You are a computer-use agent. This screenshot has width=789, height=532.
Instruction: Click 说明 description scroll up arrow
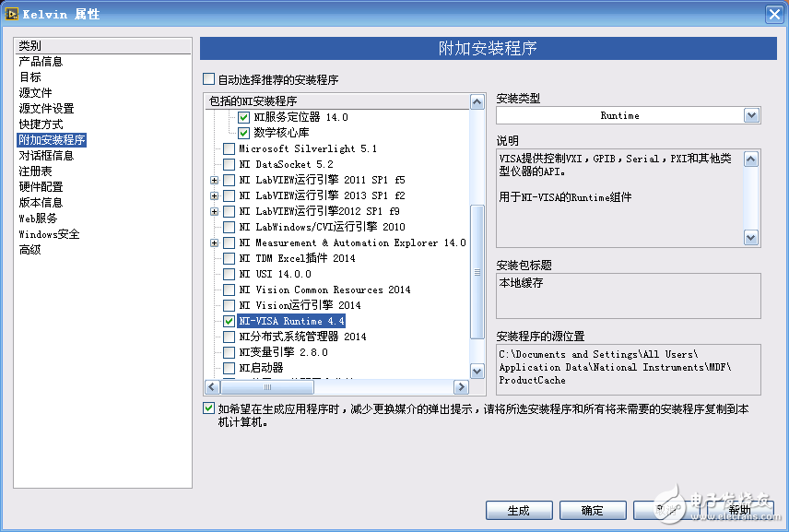(751, 160)
